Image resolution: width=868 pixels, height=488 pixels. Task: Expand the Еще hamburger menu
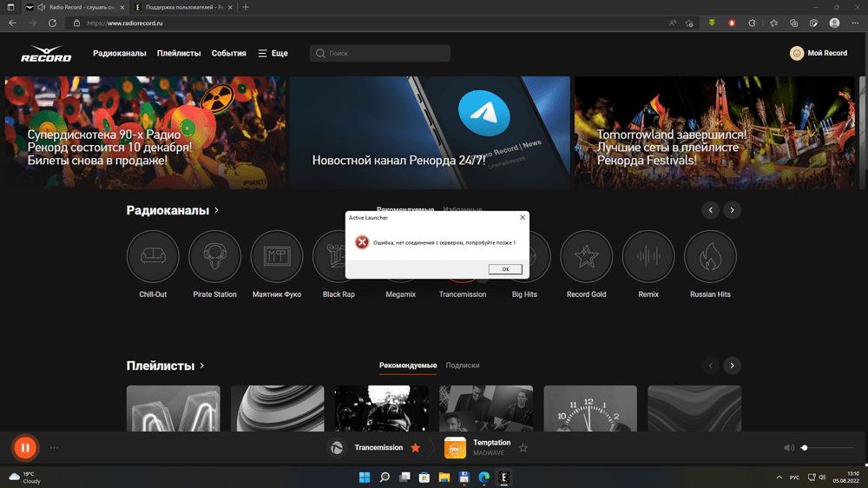point(273,54)
